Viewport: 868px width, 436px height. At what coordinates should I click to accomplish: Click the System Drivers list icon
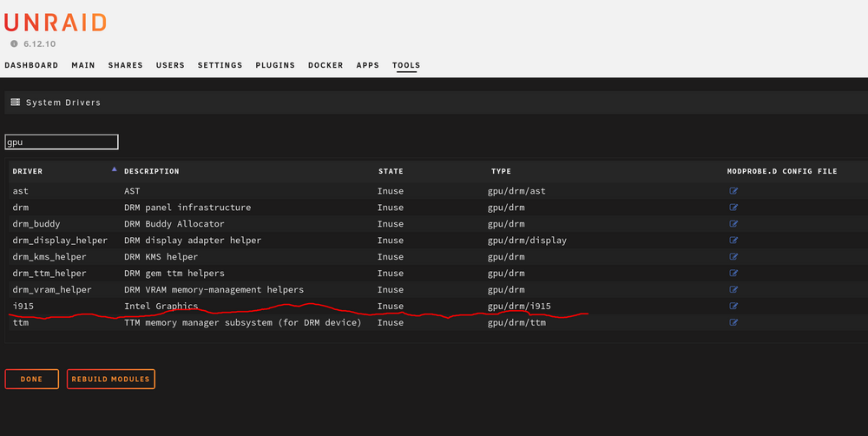[16, 102]
